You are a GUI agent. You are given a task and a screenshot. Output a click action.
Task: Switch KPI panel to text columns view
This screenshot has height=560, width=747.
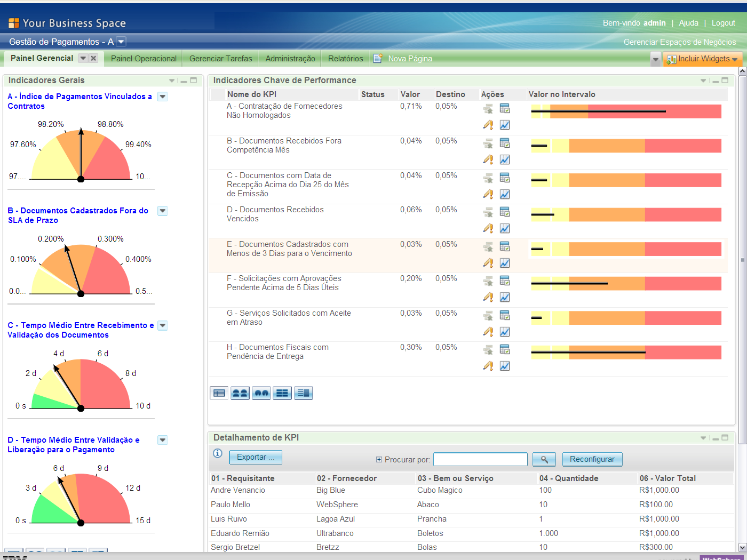pyautogui.click(x=304, y=393)
